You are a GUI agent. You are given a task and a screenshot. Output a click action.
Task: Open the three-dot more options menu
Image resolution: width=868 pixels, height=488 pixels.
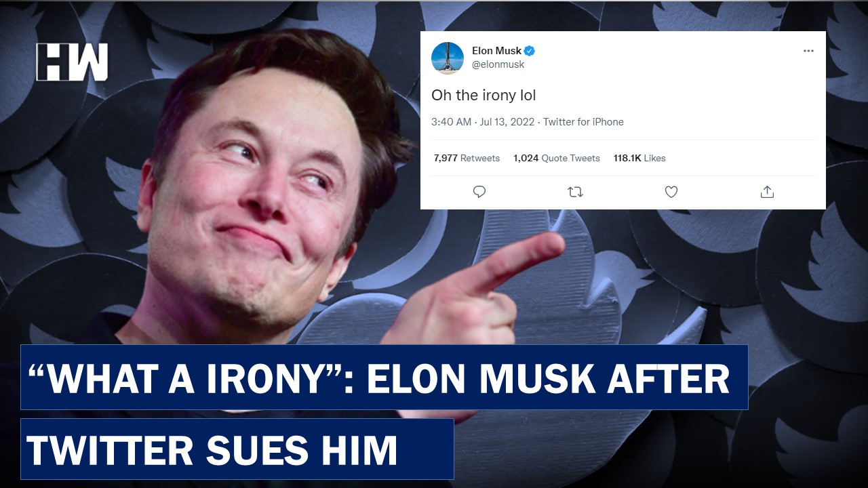[808, 51]
